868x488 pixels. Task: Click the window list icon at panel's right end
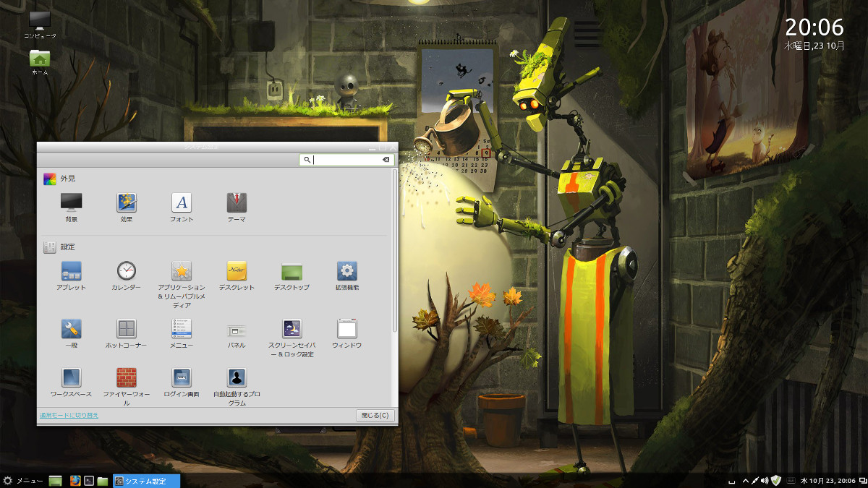point(863,481)
